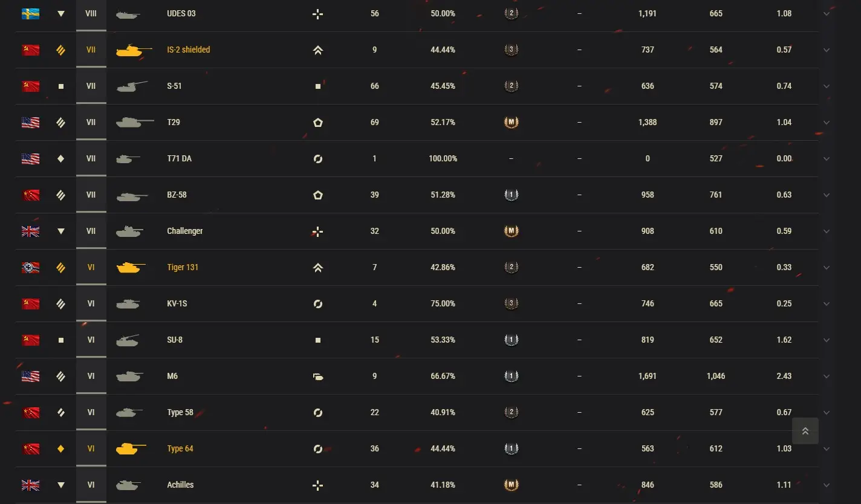The width and height of the screenshot is (861, 504).
Task: Click the Challenger mastery badge icon
Action: [x=511, y=231]
